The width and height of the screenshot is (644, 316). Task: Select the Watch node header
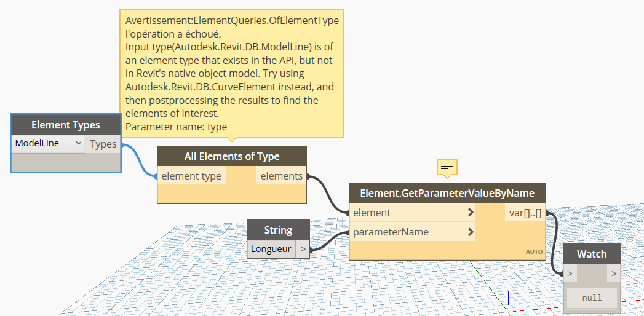pyautogui.click(x=592, y=254)
